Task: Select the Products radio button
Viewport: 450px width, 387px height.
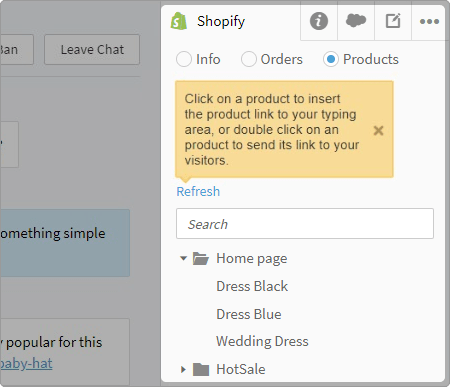Action: [331, 59]
